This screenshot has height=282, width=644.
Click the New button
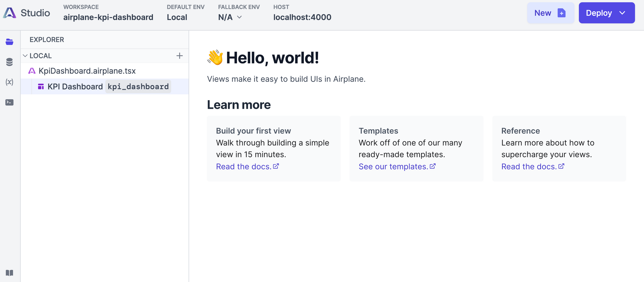[x=551, y=13]
